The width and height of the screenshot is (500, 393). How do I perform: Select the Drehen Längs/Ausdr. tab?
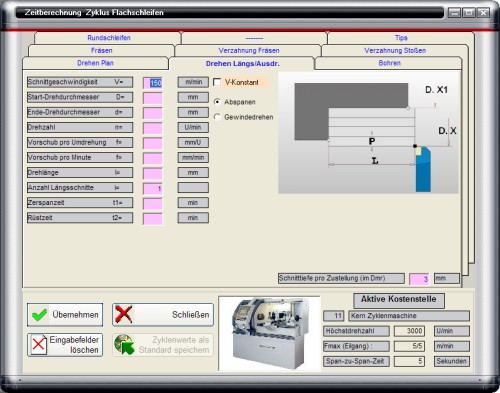point(242,63)
